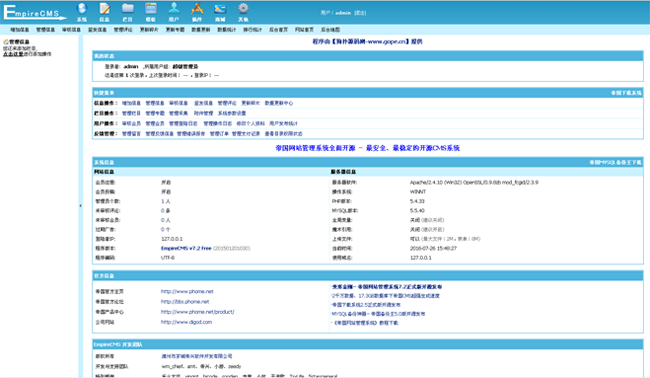This screenshot has width=650, height=378.
Task: Select 排行统计 in the secondary menu bar
Action: [252, 30]
